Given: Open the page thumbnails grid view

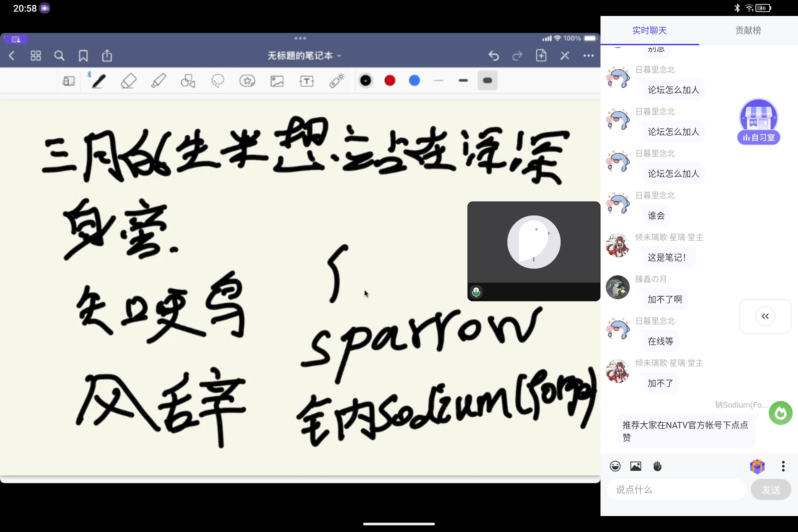Looking at the screenshot, I should coord(36,56).
